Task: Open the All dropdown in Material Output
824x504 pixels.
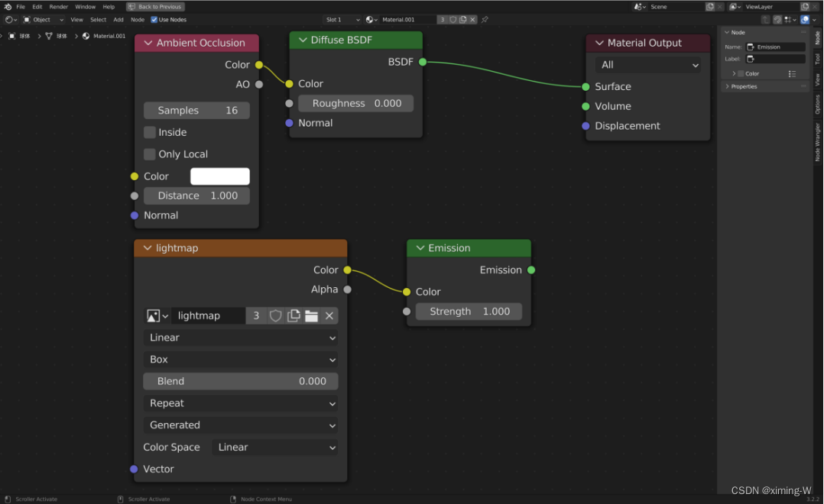Action: coord(647,65)
